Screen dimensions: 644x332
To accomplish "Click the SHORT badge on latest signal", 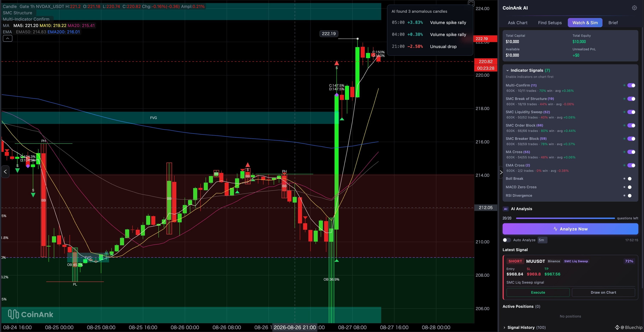I will 515,261.
